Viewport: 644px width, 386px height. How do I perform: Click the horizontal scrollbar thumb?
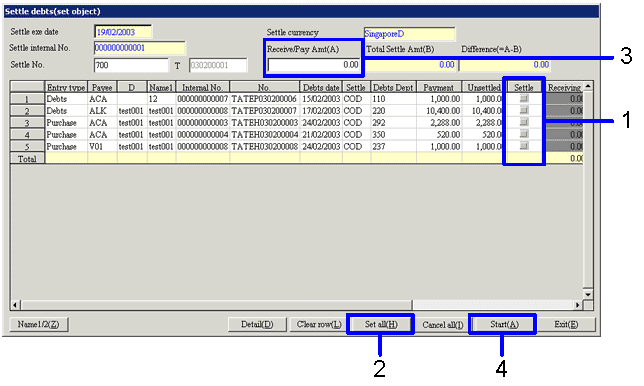[216, 305]
